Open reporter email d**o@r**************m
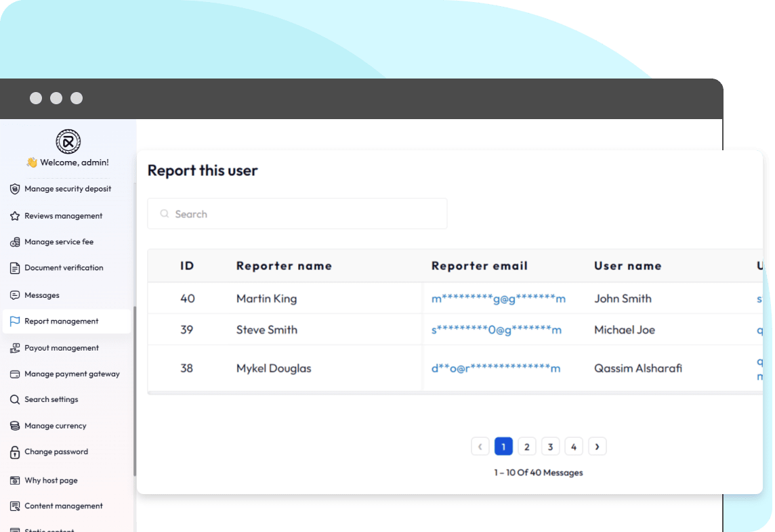The image size is (775, 532). (496, 368)
